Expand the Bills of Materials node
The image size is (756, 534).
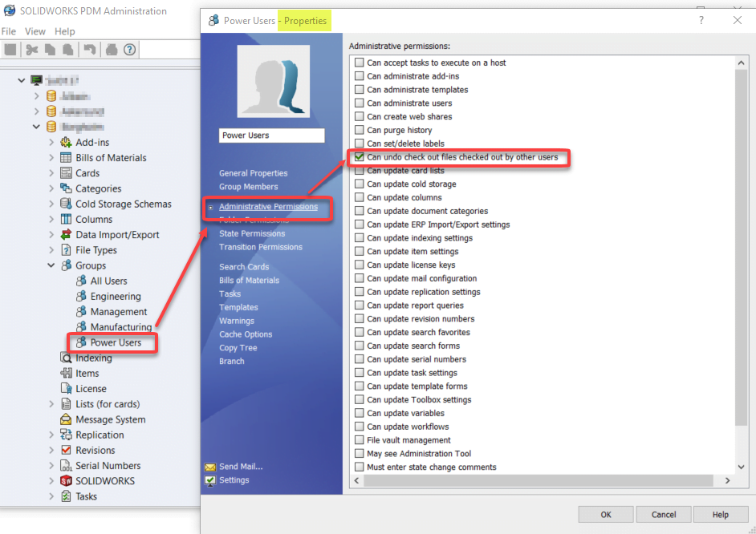pyautogui.click(x=52, y=158)
